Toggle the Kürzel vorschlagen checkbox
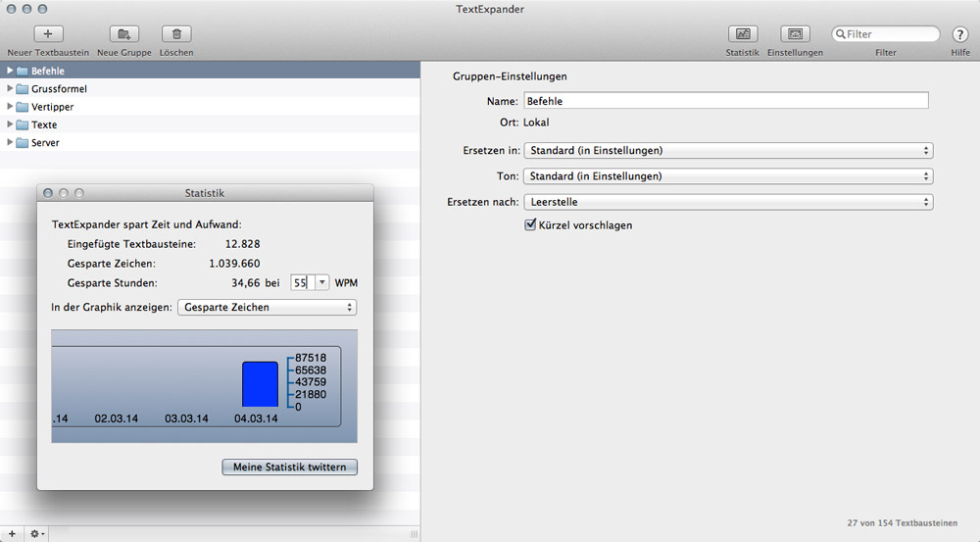Viewport: 980px width, 542px height. (x=530, y=224)
